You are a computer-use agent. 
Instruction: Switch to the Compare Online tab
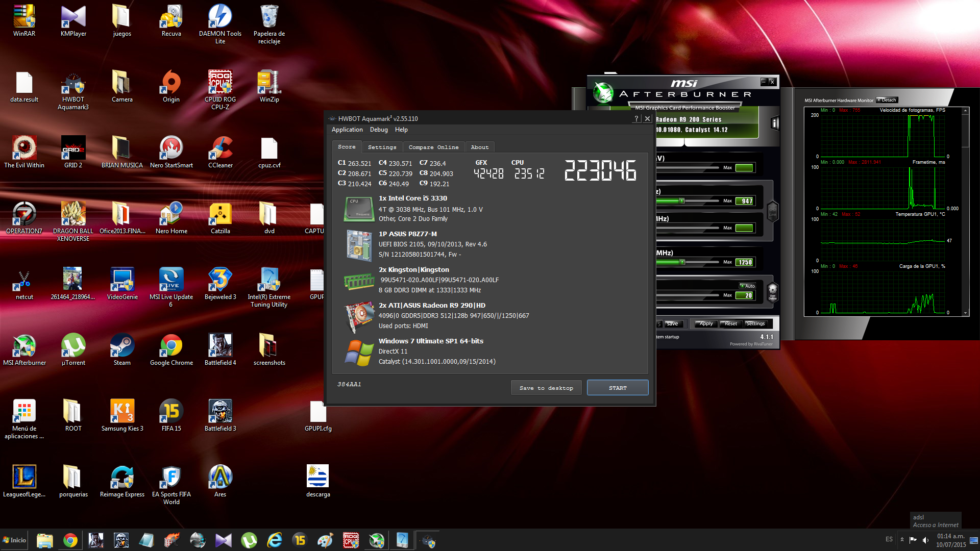coord(433,147)
